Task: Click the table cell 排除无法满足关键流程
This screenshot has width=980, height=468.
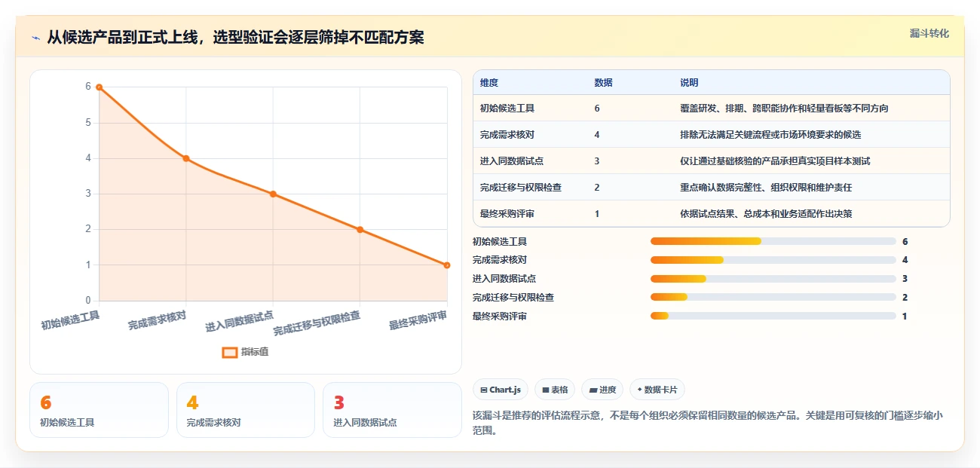Action: tap(770, 135)
